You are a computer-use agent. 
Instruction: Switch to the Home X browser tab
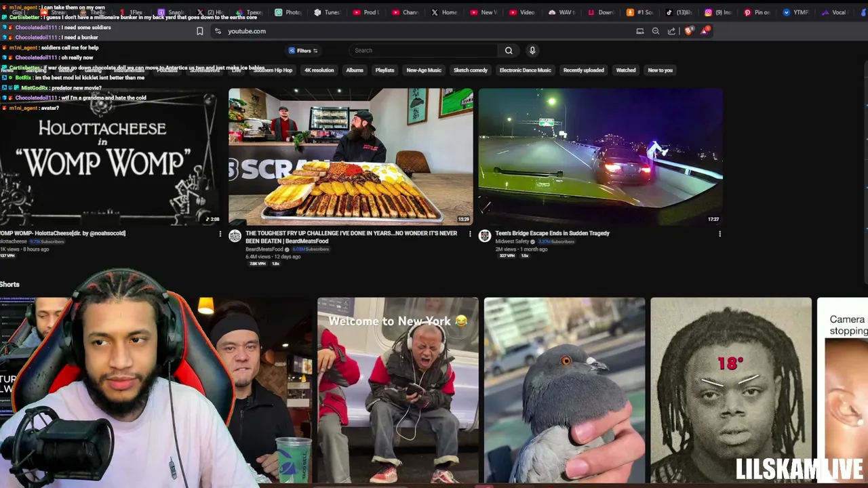pyautogui.click(x=444, y=12)
